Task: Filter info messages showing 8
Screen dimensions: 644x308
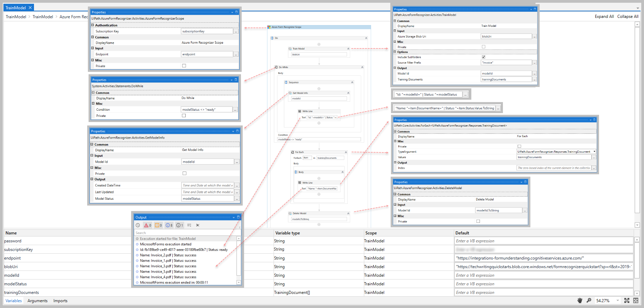Action: coord(169,225)
